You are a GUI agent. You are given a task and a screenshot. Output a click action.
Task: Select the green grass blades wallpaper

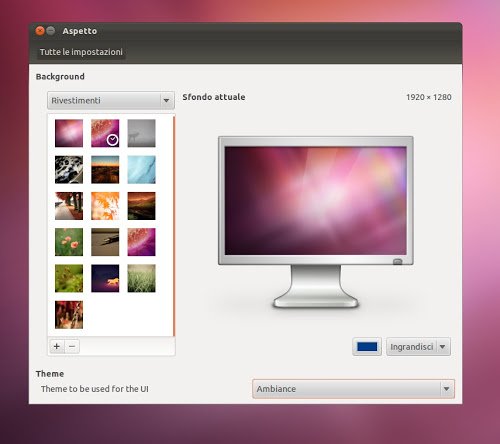141,278
